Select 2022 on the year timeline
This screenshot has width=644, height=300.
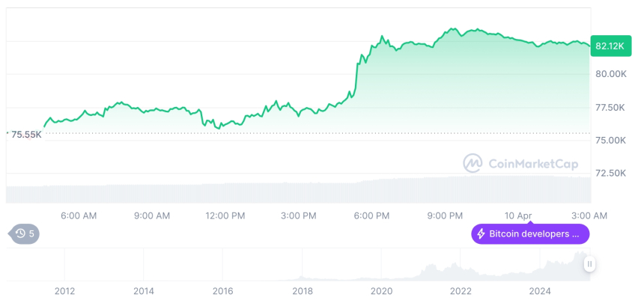click(x=461, y=291)
